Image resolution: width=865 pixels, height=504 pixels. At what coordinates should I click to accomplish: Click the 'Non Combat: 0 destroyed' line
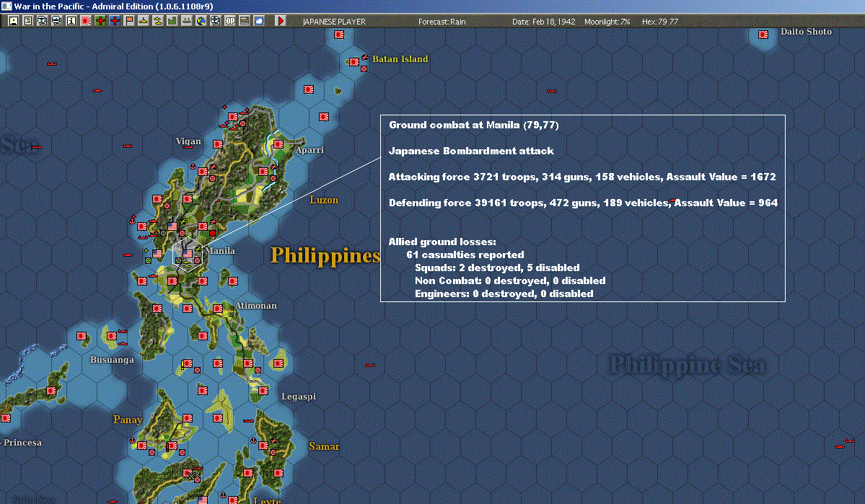(x=510, y=280)
